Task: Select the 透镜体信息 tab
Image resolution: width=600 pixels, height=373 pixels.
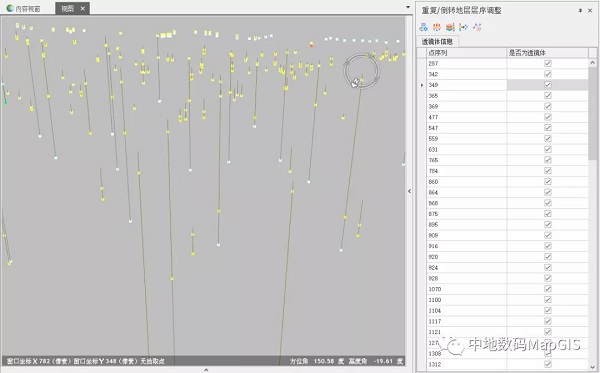Action: point(437,42)
